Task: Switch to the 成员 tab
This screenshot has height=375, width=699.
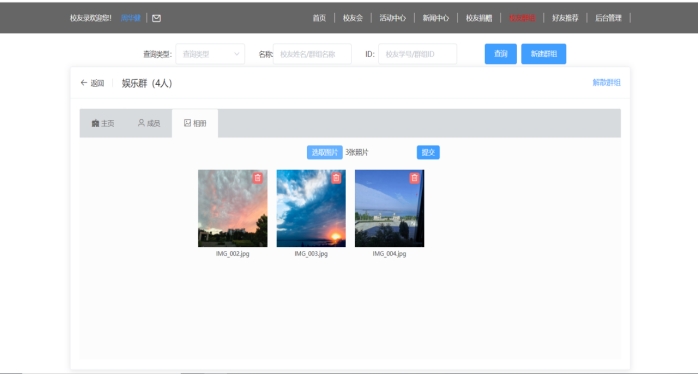Action: 149,123
